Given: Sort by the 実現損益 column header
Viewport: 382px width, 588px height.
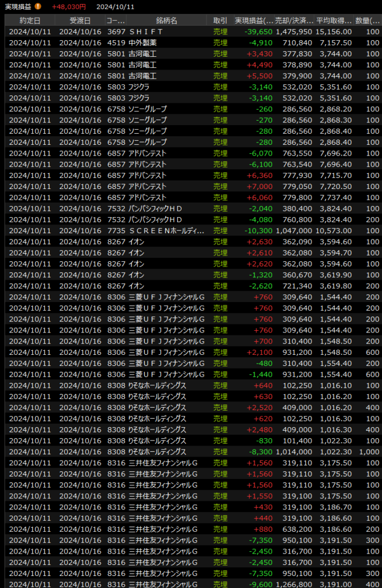Looking at the screenshot, I should pyautogui.click(x=250, y=20).
